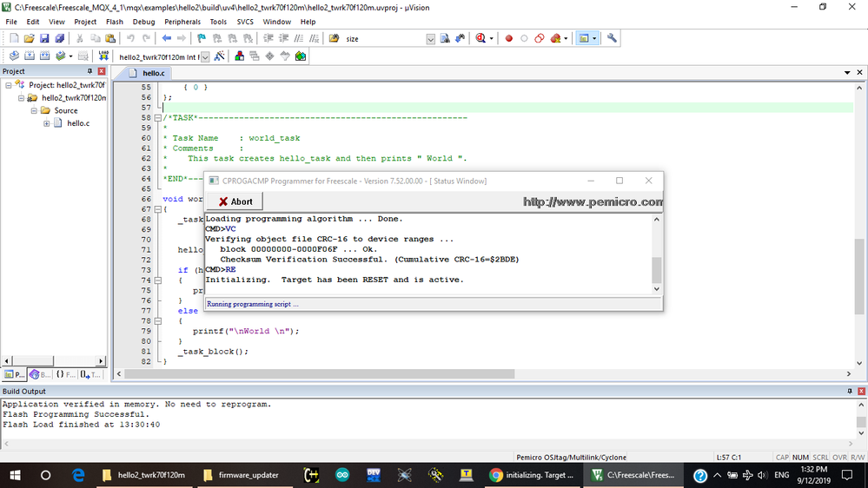Image resolution: width=868 pixels, height=488 pixels.
Task: Switch to the Books panel tab
Action: pos(40,374)
